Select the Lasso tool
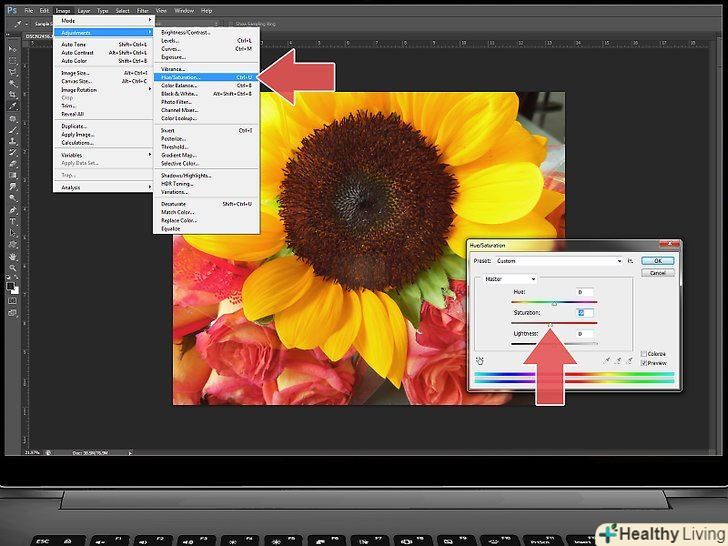Screen dimensions: 728x546 13,72
